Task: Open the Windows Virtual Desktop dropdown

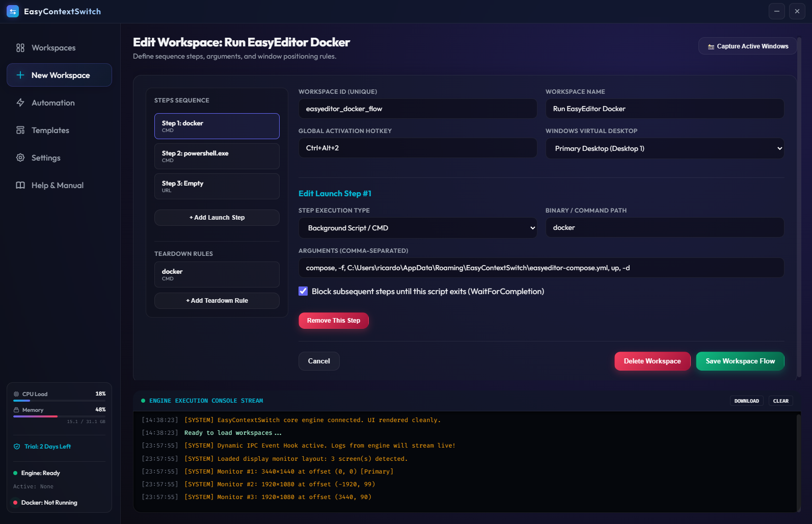Action: click(x=665, y=148)
